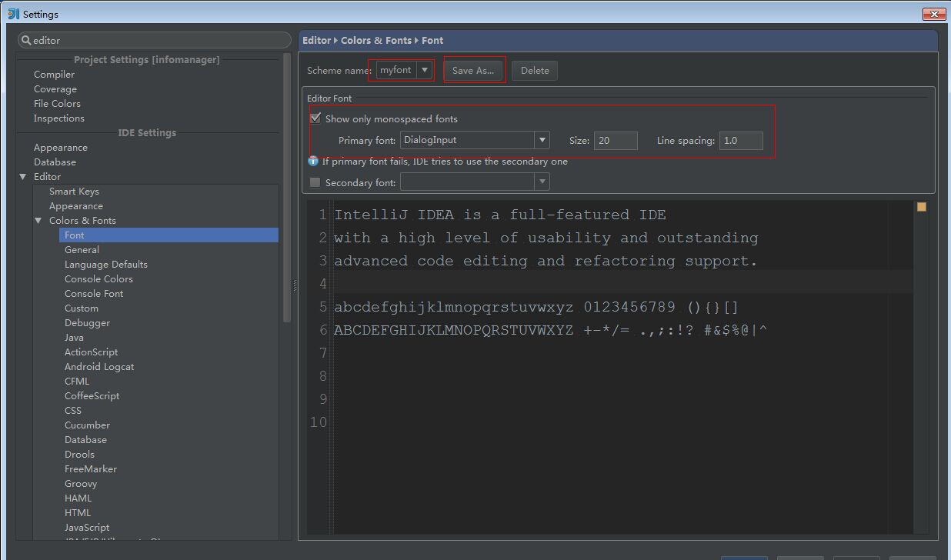Toggle Show only monospaced fonts checkbox
Viewport: 951px width, 560px height.
(x=315, y=118)
